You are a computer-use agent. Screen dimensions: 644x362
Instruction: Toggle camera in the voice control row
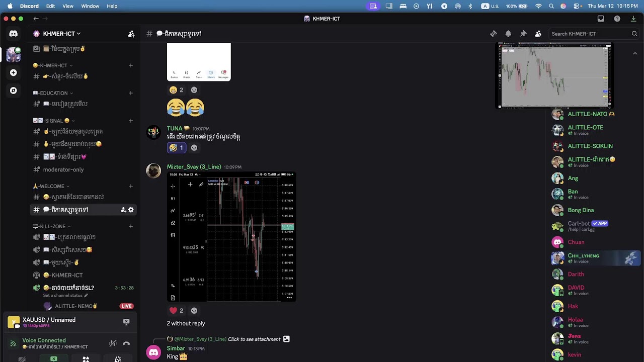(x=22, y=359)
